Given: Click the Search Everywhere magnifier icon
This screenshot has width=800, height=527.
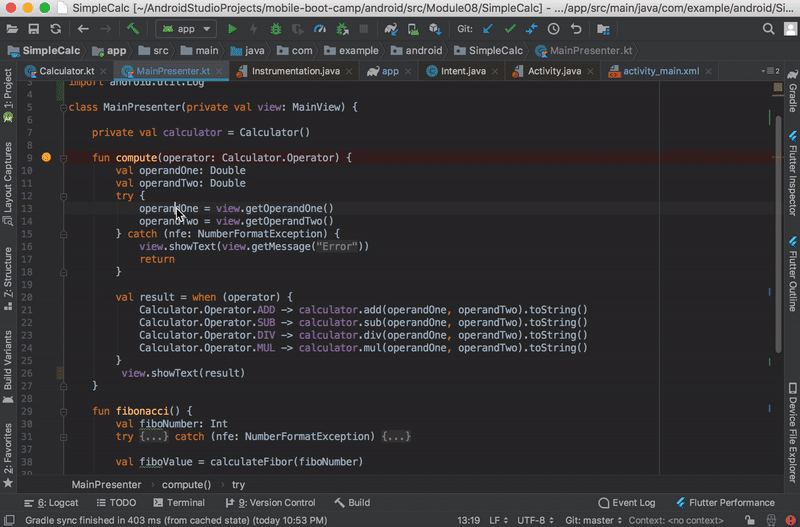Looking at the screenshot, I should (x=768, y=29).
